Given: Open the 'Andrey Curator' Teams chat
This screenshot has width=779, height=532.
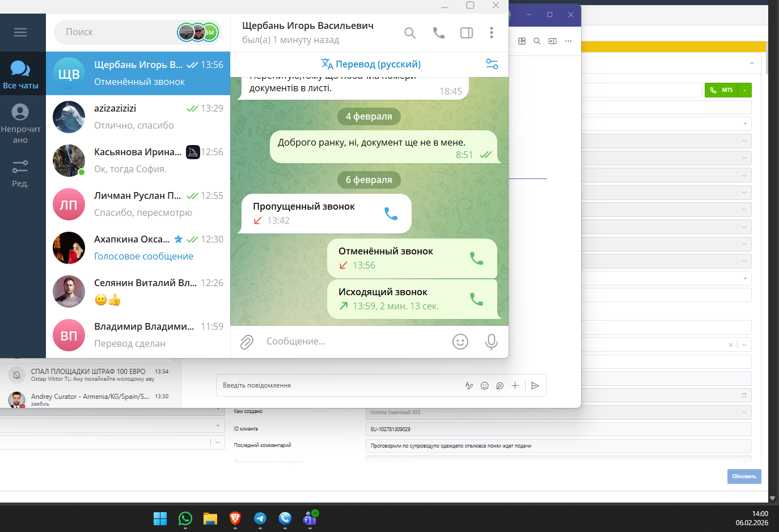Looking at the screenshot, I should coord(91,399).
